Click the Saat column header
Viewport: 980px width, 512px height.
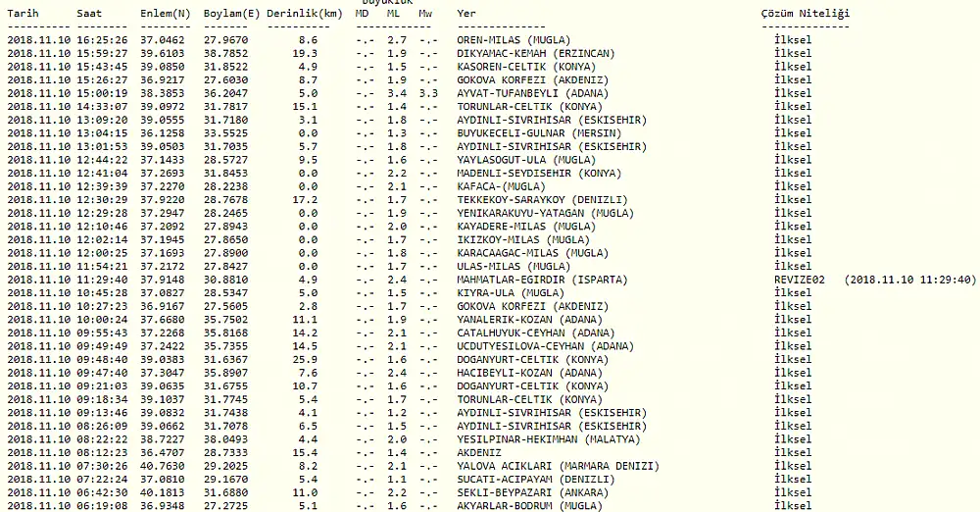click(89, 14)
